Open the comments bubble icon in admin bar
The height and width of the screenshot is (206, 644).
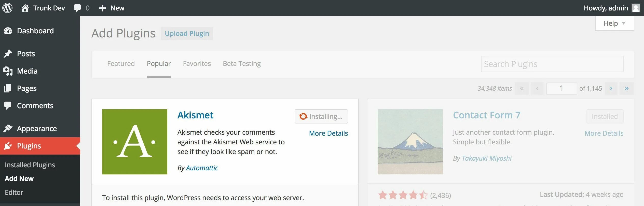[77, 8]
